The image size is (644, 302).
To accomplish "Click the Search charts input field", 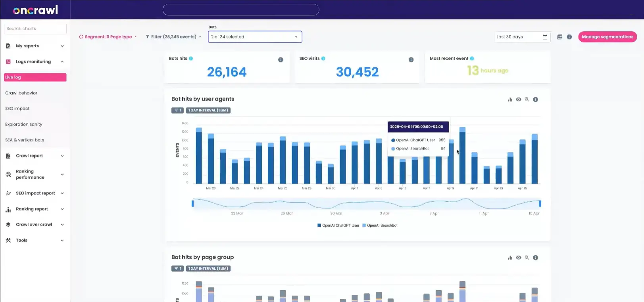I will point(35,29).
